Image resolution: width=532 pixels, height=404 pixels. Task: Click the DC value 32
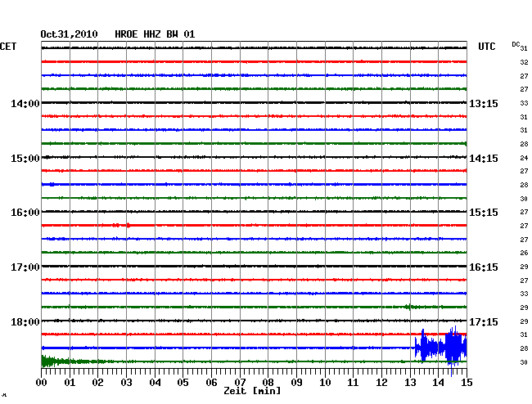[x=524, y=62]
